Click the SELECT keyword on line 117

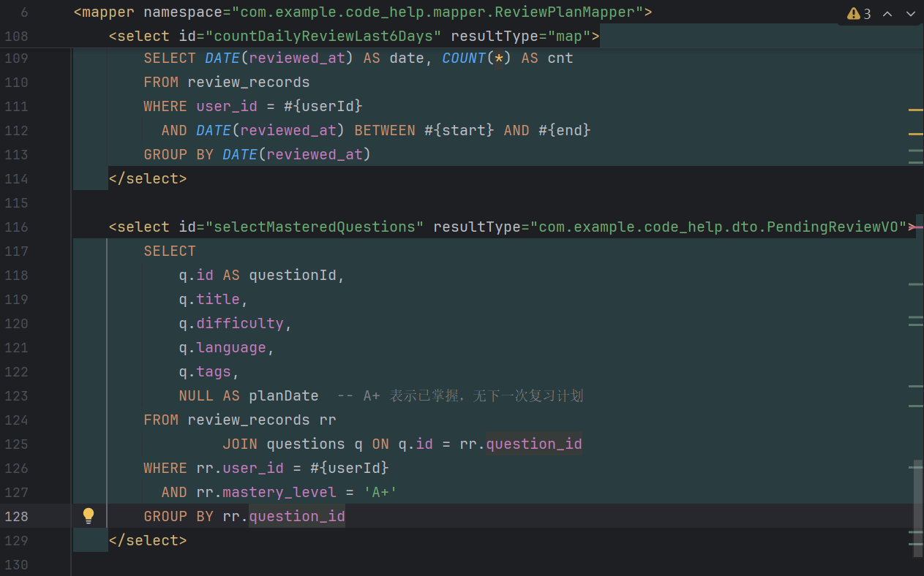point(170,251)
